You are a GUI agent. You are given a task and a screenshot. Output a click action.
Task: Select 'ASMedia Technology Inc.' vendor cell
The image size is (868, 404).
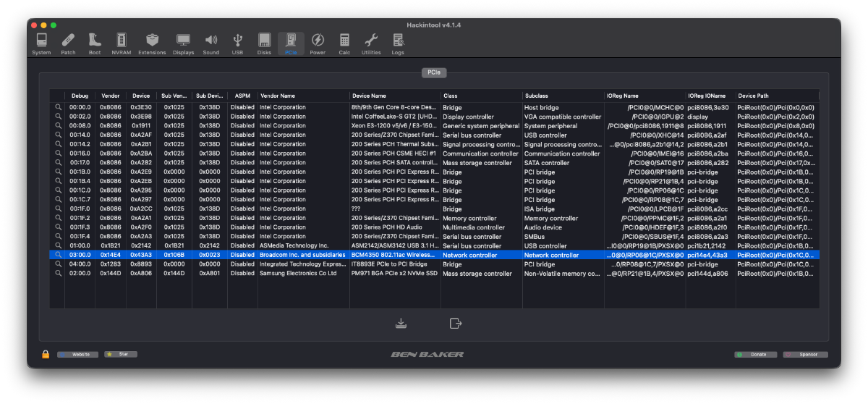click(304, 245)
